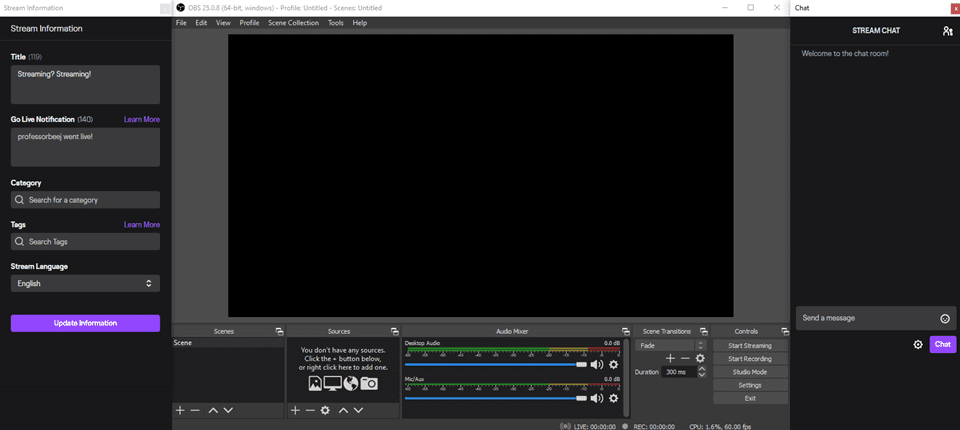960x430 pixels.
Task: Open Desktop Audio gear settings
Action: [614, 365]
